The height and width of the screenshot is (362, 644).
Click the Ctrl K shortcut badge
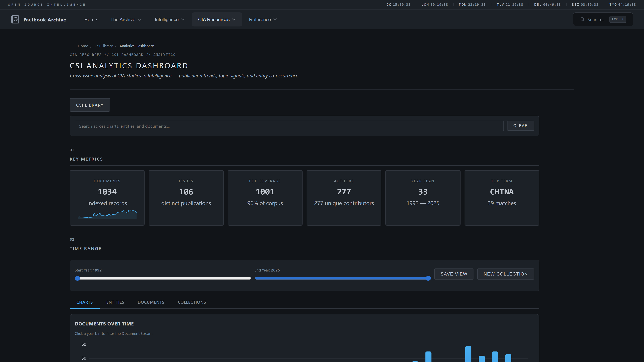[618, 19]
